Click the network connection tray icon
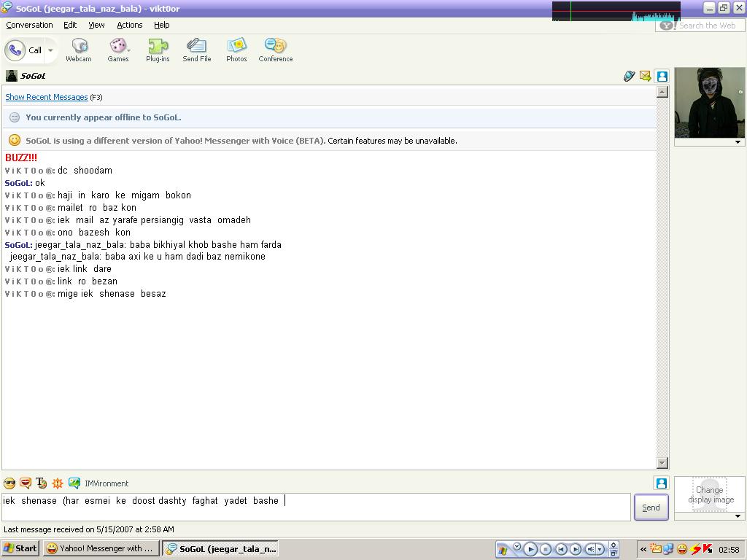The width and height of the screenshot is (747, 560). point(668,548)
